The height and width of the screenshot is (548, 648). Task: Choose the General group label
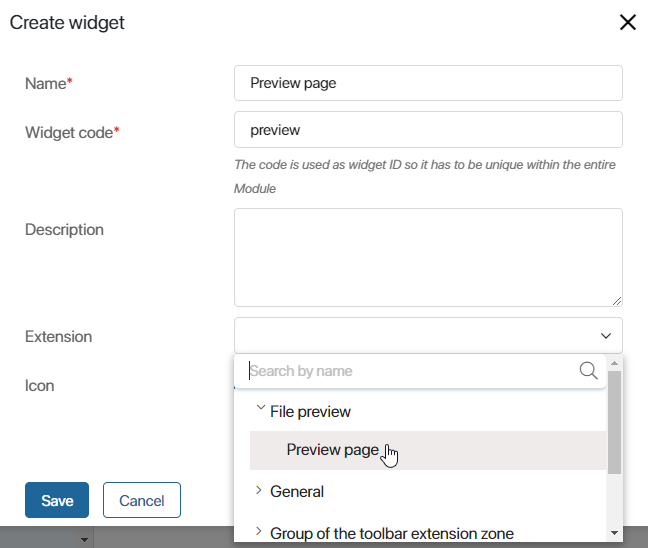297,491
